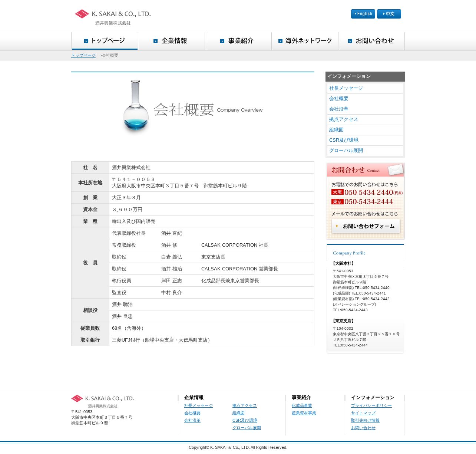Click the 大正３年３月 founding date cell
The image size is (476, 454).
tap(212, 198)
